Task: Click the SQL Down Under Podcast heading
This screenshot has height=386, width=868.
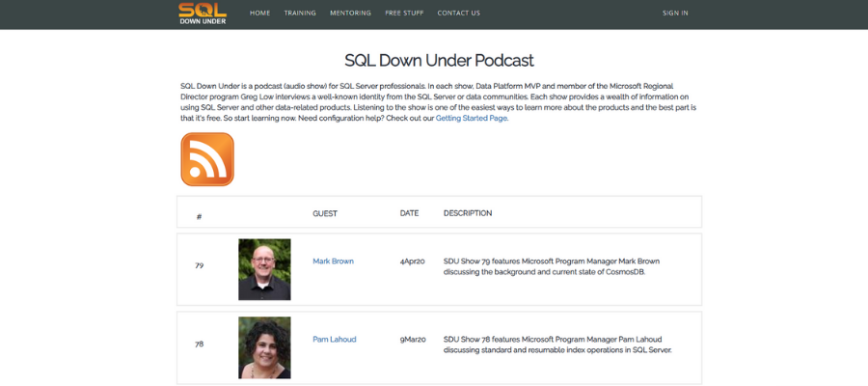Action: [439, 61]
